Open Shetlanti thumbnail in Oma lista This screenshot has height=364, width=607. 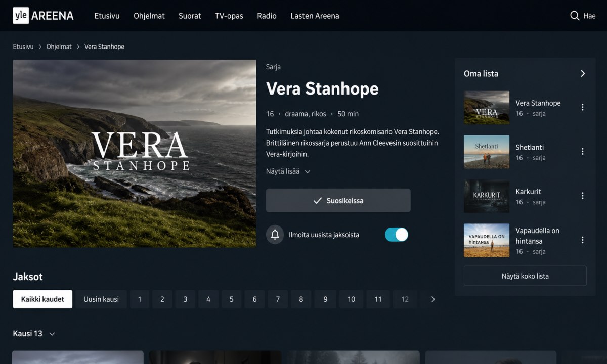click(487, 152)
